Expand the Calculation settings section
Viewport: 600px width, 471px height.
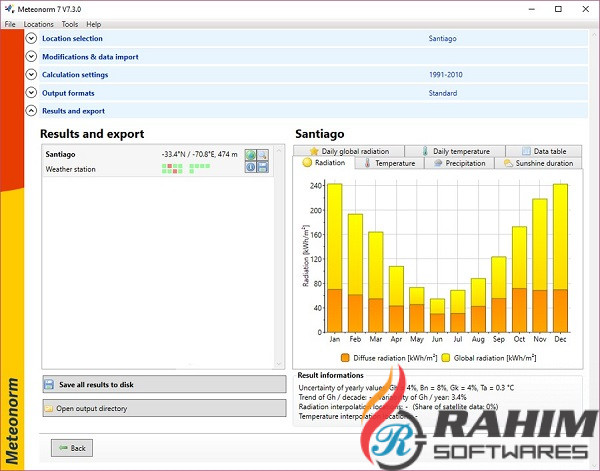[x=31, y=75]
